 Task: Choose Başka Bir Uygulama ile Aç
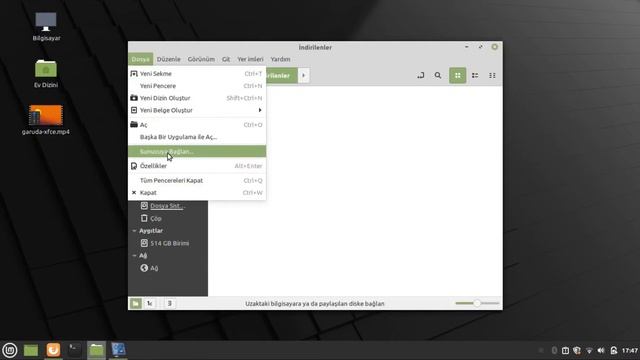click(197, 137)
